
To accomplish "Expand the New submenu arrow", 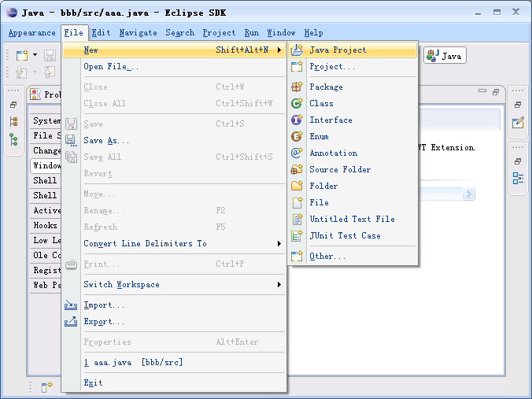I will (279, 50).
